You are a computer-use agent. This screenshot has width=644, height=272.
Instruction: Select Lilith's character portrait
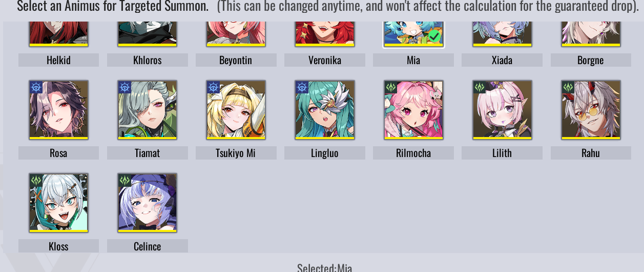[x=502, y=110]
